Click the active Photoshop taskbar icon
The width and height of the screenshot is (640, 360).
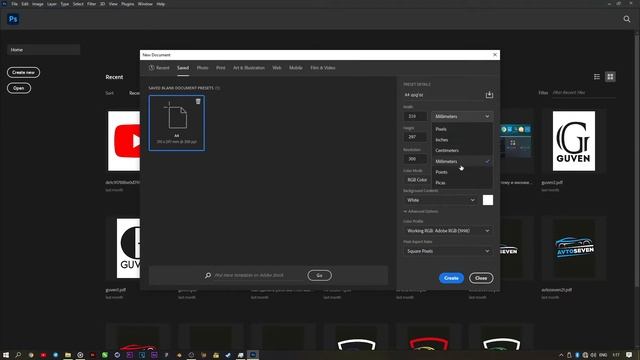253,355
